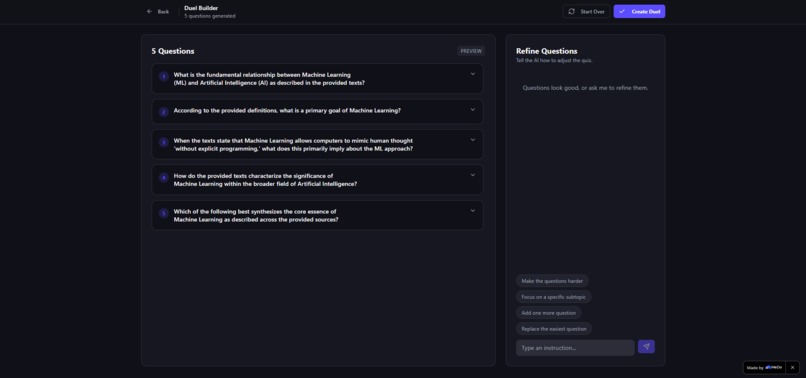
Task: Choose 'Replace the easiest question' suggestion
Action: point(554,329)
